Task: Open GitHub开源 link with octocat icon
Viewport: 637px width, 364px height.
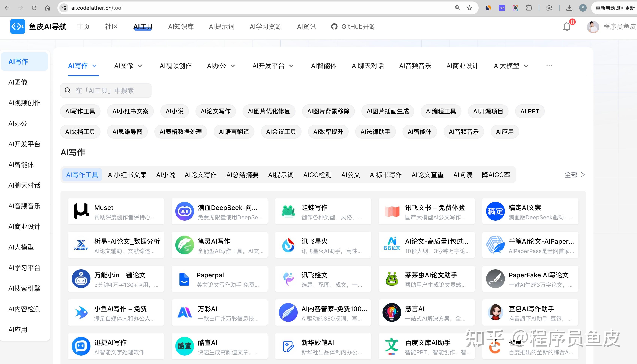Action: pyautogui.click(x=353, y=26)
